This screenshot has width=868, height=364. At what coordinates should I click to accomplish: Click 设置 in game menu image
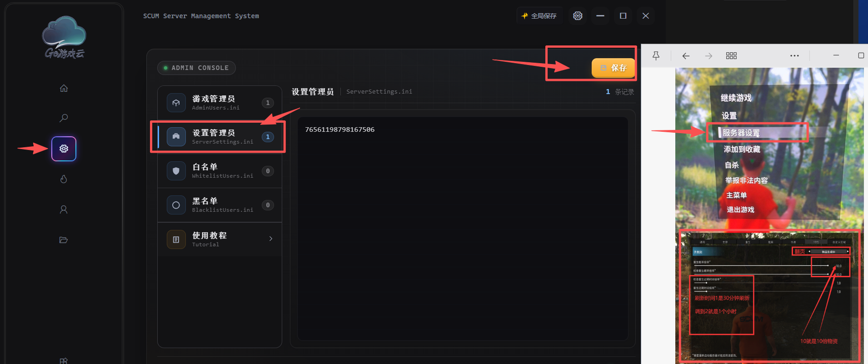point(729,115)
